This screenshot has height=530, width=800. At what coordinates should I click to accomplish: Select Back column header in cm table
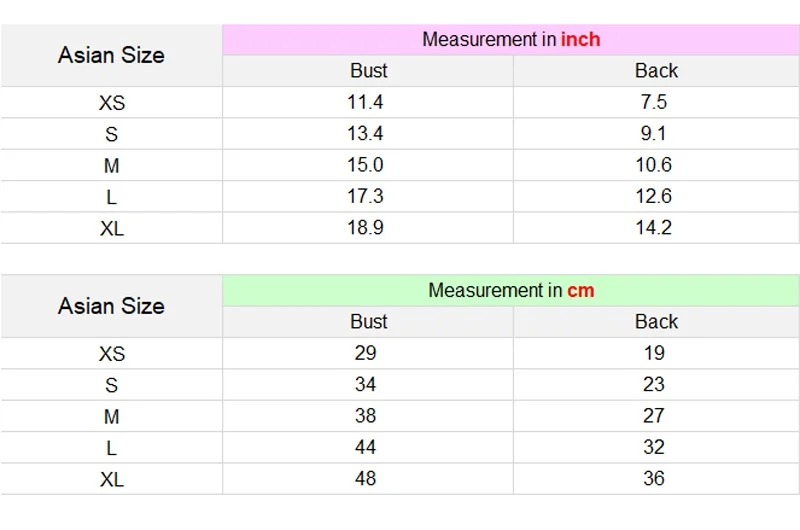[656, 322]
